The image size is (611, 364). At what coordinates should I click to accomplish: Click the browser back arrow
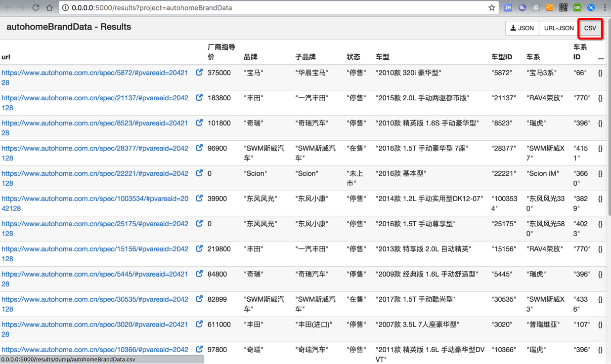coord(8,8)
